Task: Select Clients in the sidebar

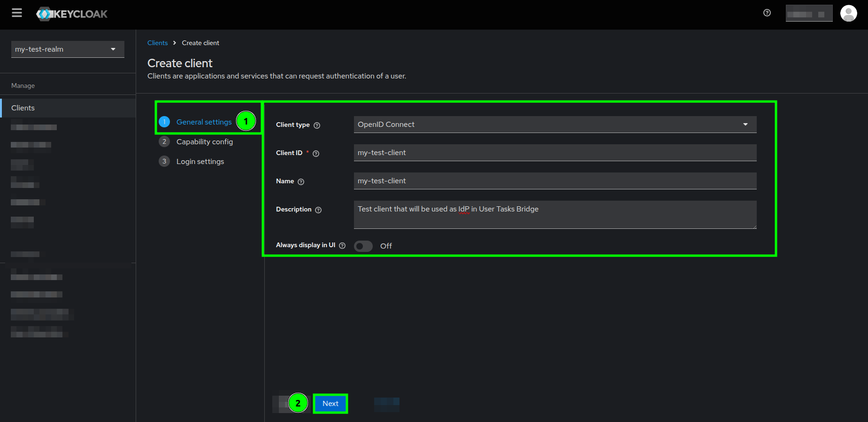Action: click(68, 108)
